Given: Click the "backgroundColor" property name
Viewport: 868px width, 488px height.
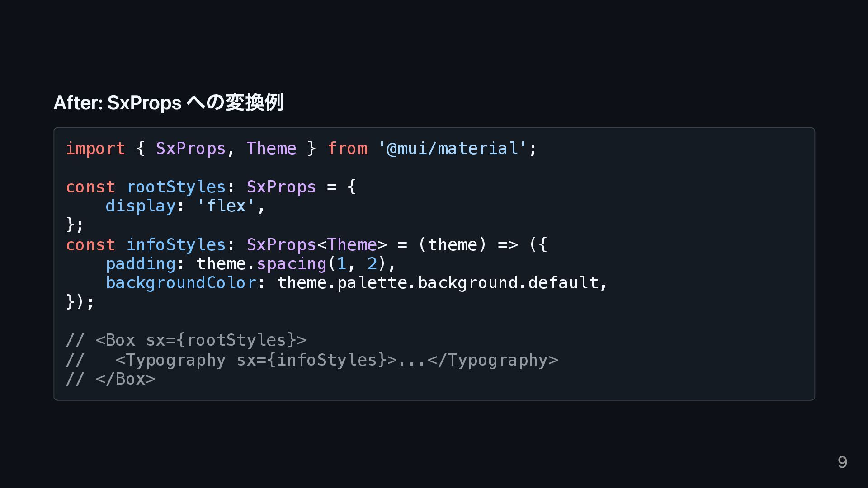Looking at the screenshot, I should 181,283.
